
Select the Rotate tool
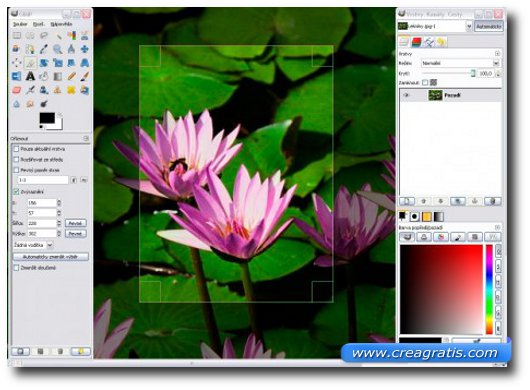tap(44, 63)
